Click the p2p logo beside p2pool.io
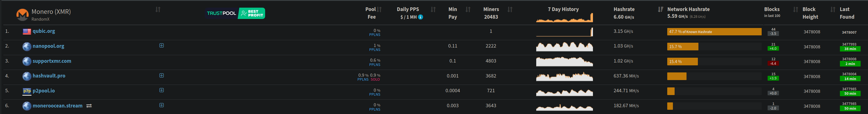This screenshot has height=114, width=868. [x=27, y=91]
